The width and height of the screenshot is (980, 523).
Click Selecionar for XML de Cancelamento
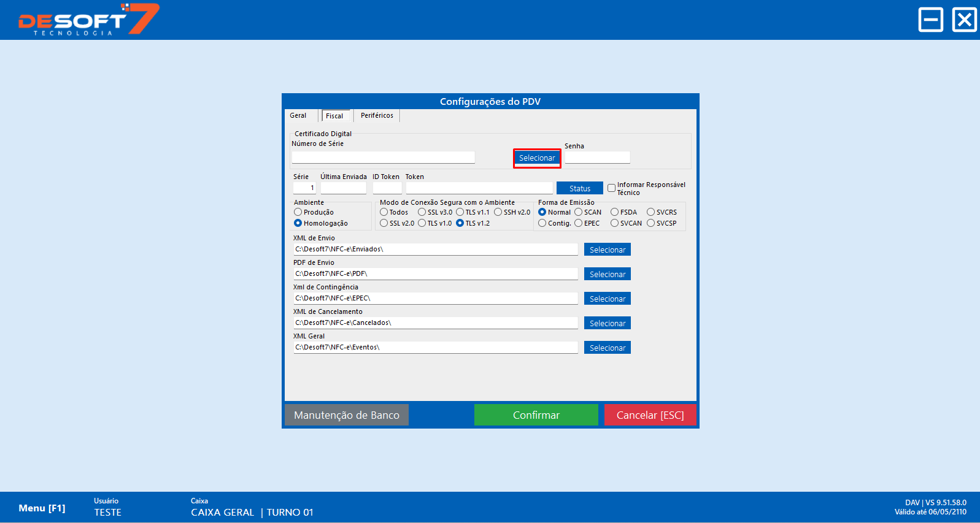pos(608,323)
